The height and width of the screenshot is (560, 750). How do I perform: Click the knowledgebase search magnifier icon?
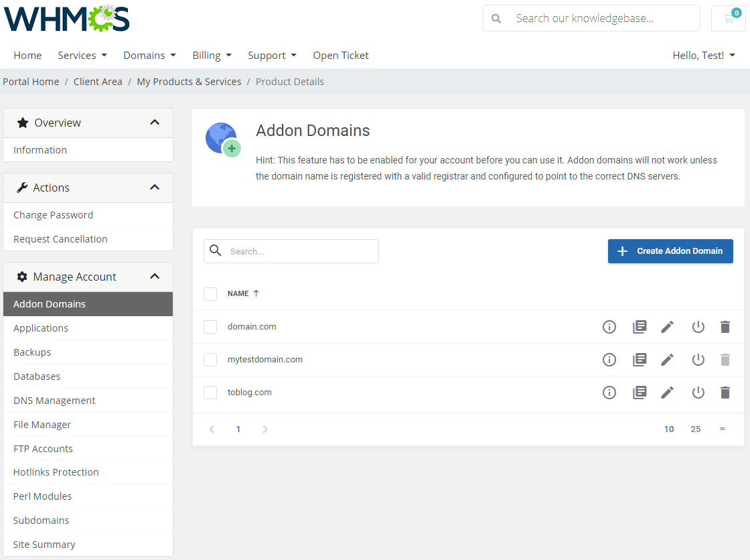tap(496, 19)
